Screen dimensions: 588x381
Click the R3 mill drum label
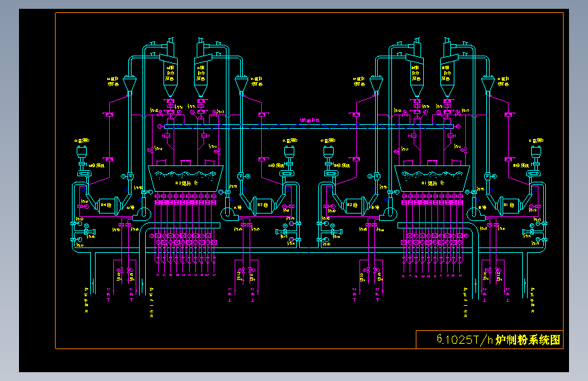pyautogui.click(x=262, y=205)
